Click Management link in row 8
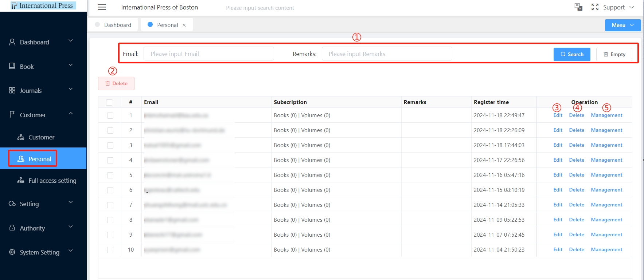The width and height of the screenshot is (644, 280). click(606, 220)
